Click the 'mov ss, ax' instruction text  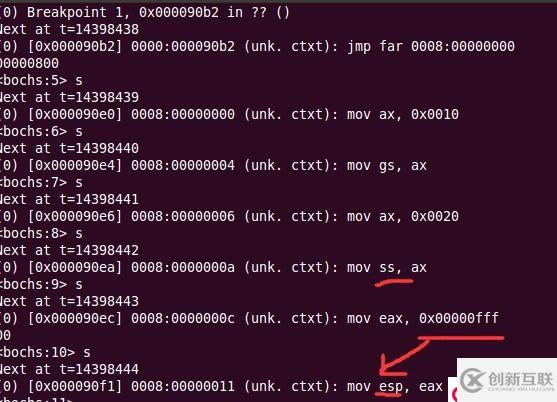click(x=387, y=267)
